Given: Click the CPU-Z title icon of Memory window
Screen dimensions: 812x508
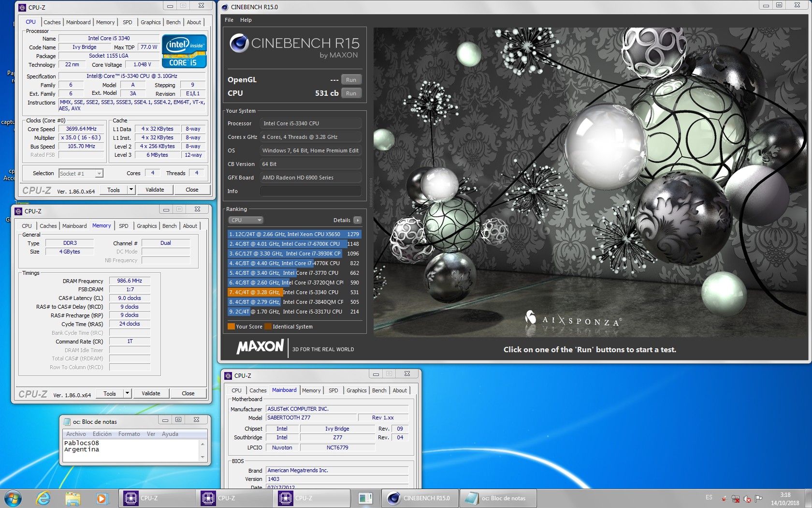Looking at the screenshot, I should coord(18,211).
